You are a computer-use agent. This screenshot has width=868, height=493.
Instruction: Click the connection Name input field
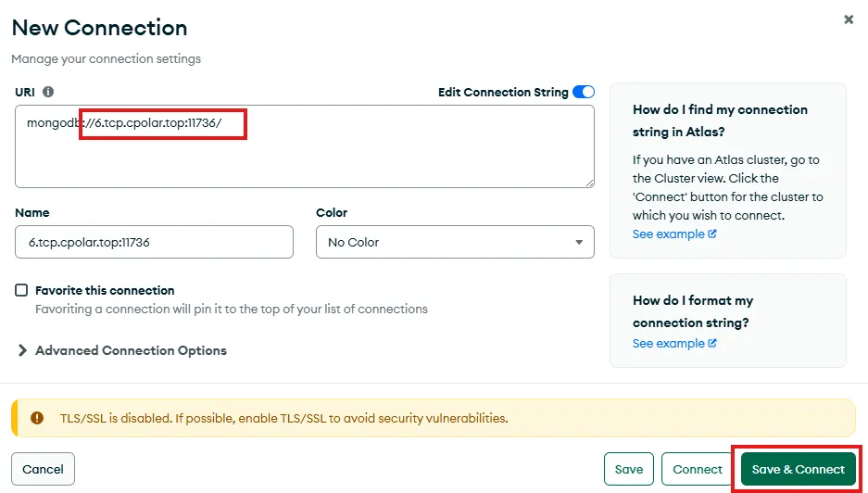coord(154,242)
